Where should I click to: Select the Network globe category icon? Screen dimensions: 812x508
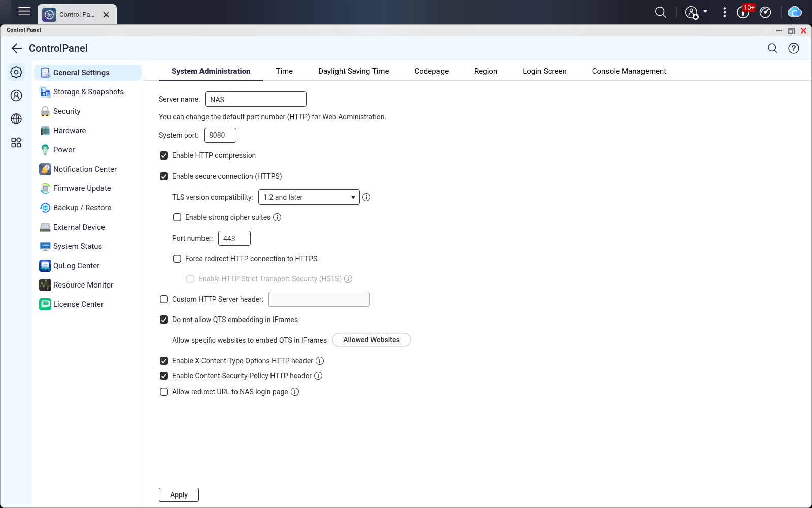coord(16,119)
